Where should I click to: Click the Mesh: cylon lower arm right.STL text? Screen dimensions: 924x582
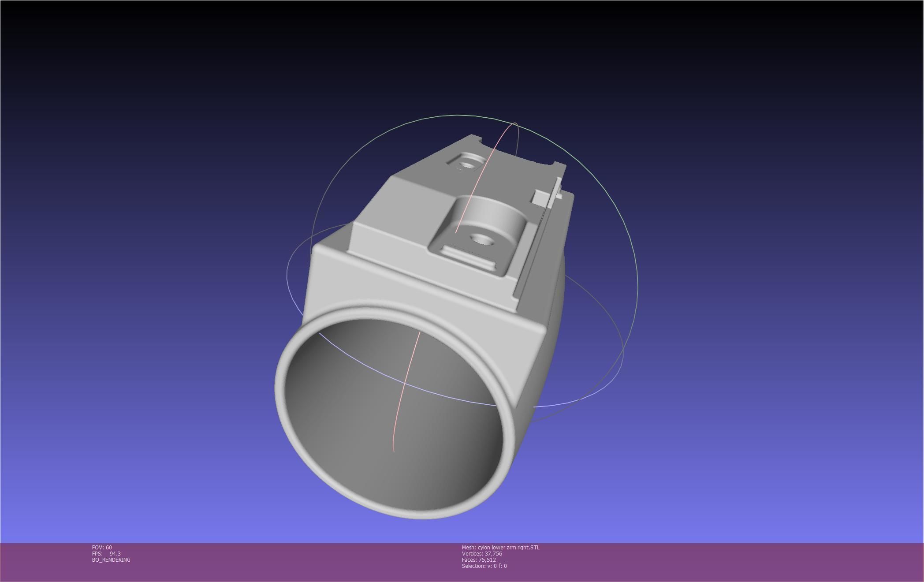click(x=500, y=547)
